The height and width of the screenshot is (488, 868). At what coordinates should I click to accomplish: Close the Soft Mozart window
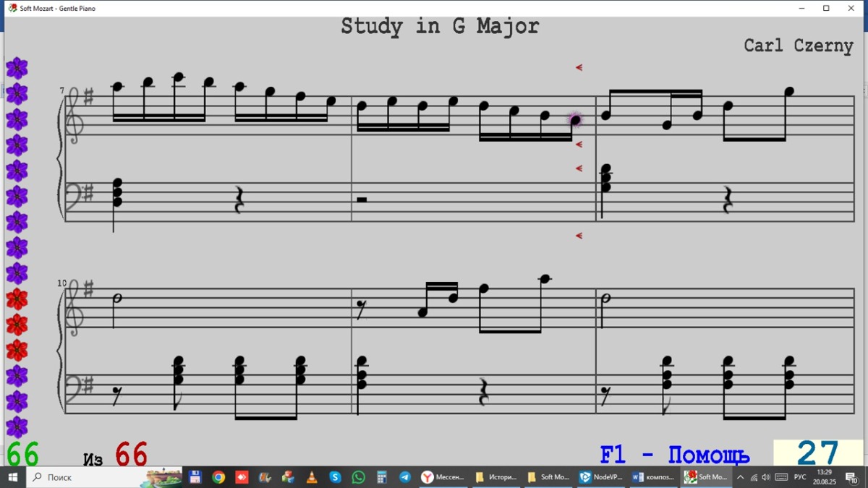point(851,8)
